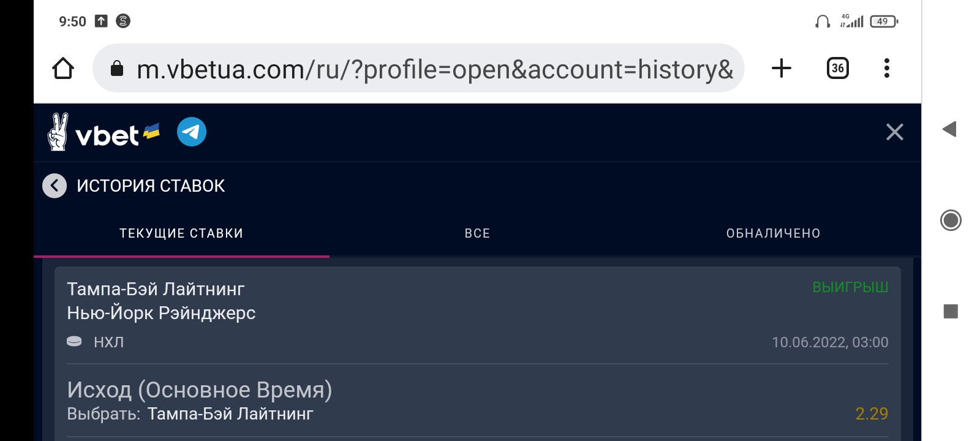Open the tab switcher showing 36 tabs
This screenshot has width=980, height=441.
[x=837, y=68]
